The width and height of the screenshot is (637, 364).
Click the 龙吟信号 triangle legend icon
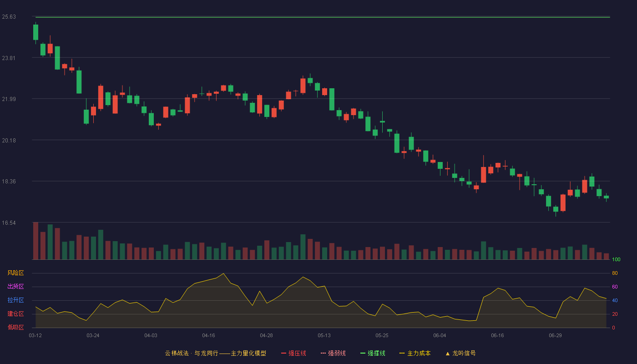447,353
